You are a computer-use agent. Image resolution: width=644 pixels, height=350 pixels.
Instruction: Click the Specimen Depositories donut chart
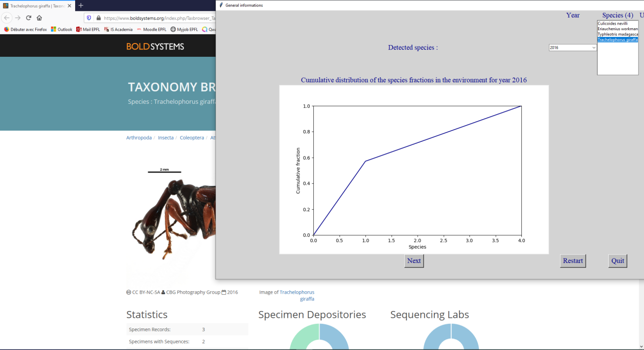click(x=319, y=337)
